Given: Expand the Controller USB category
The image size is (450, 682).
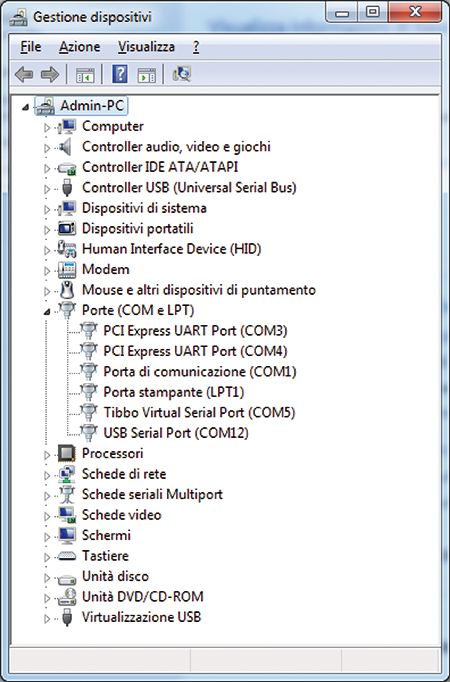Looking at the screenshot, I should coord(47,189).
